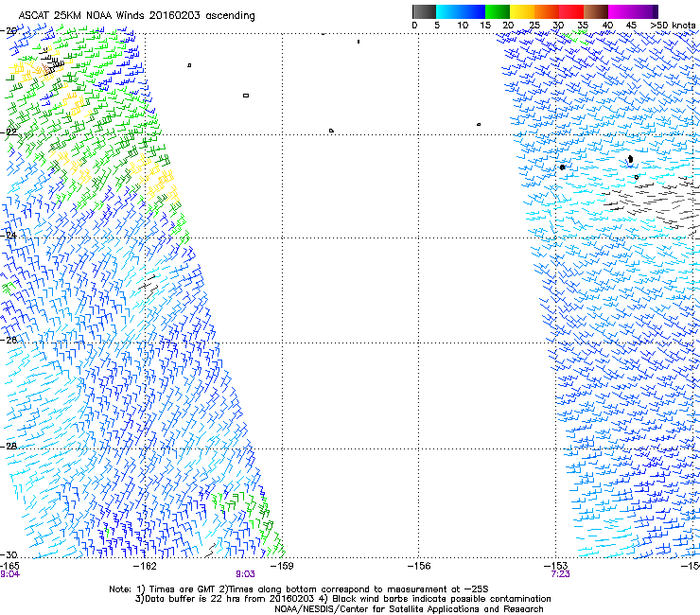This screenshot has width=700, height=615.
Task: Pick the red 30-35 knots color bar segment
Action: 571,11
